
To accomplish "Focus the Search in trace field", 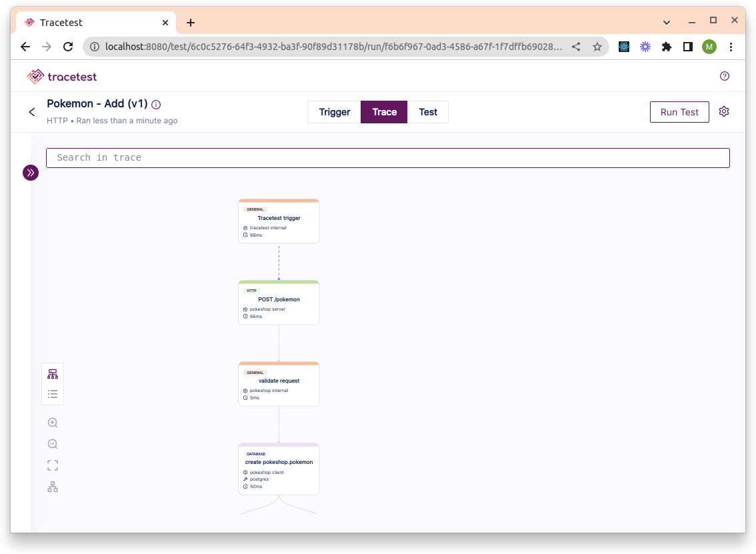I will tap(387, 157).
